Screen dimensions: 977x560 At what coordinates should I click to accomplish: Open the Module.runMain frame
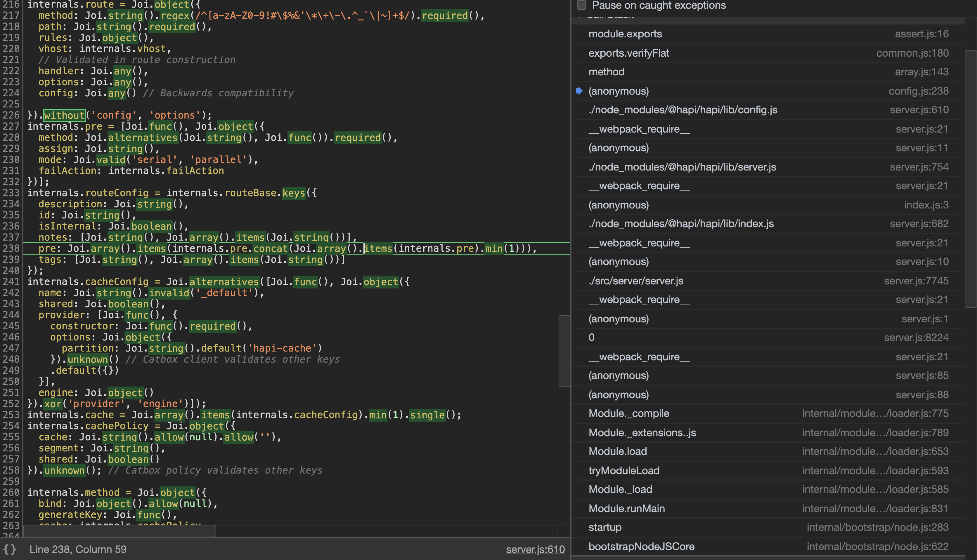pyautogui.click(x=626, y=508)
